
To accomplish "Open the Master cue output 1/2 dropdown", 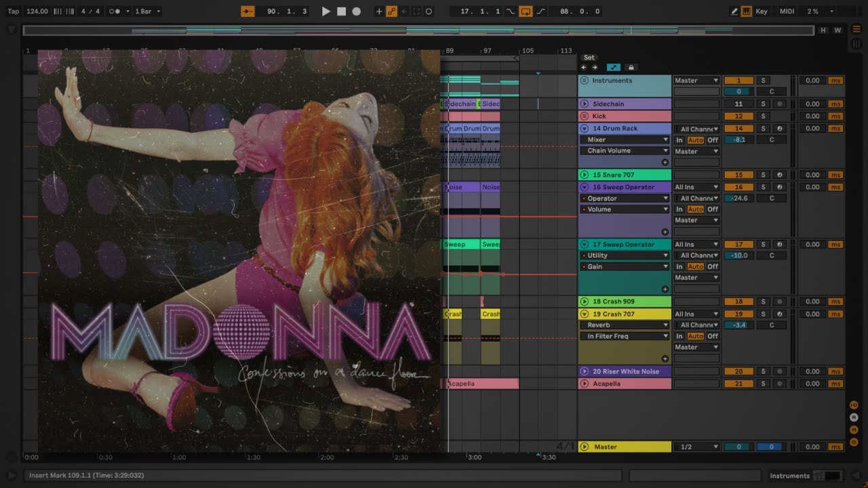I will pyautogui.click(x=696, y=447).
